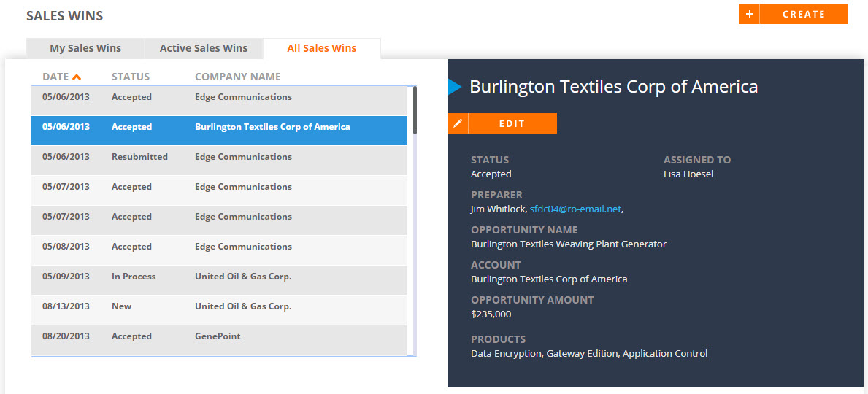Click the $235,000 opportunity amount
Viewport: 868px width, 394px height.
pos(491,314)
